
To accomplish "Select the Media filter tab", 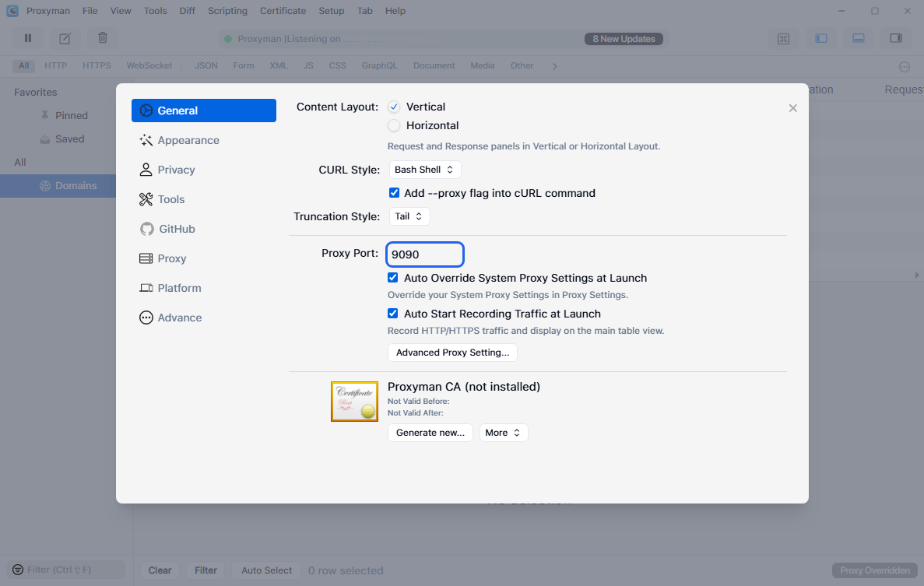I will [483, 66].
